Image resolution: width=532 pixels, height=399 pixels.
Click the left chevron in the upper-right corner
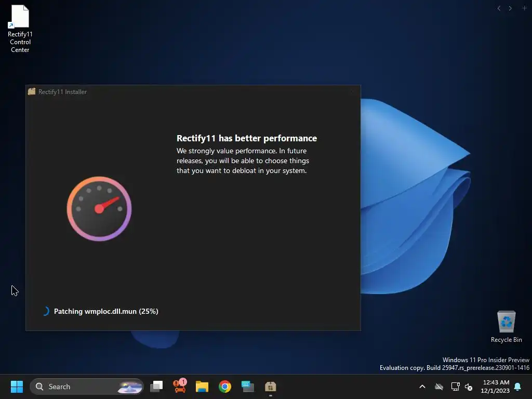click(x=499, y=8)
